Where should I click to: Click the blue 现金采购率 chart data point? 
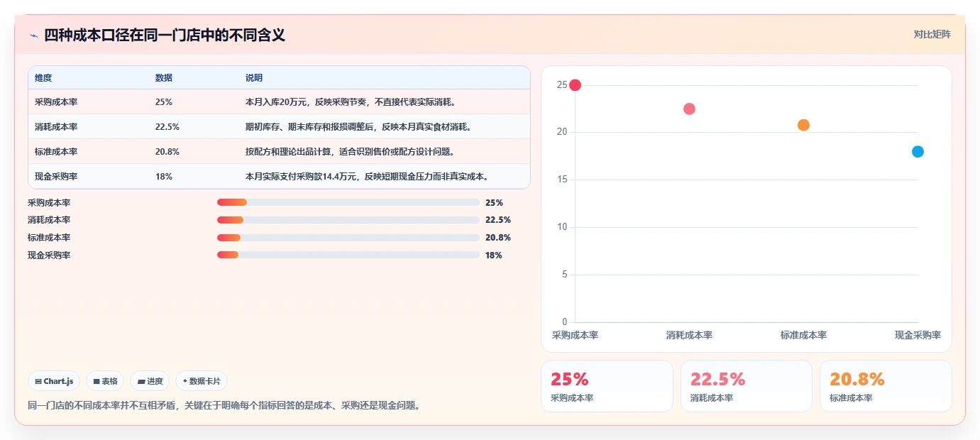click(918, 151)
